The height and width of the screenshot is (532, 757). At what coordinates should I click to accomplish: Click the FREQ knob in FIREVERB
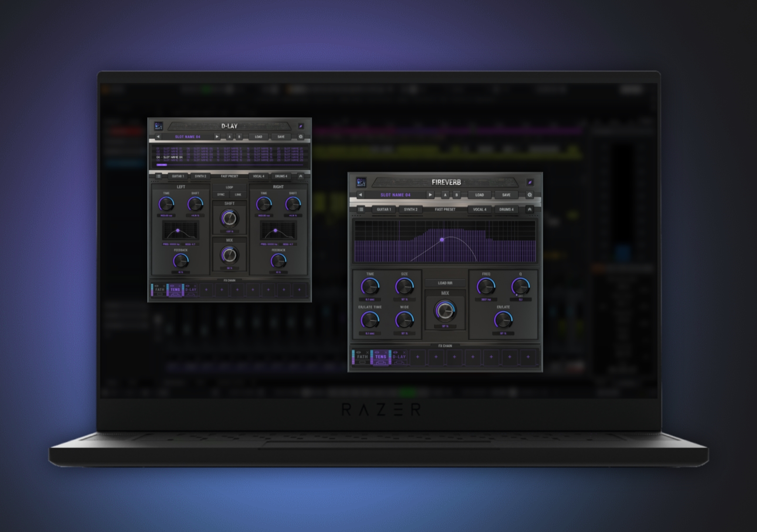point(486,287)
